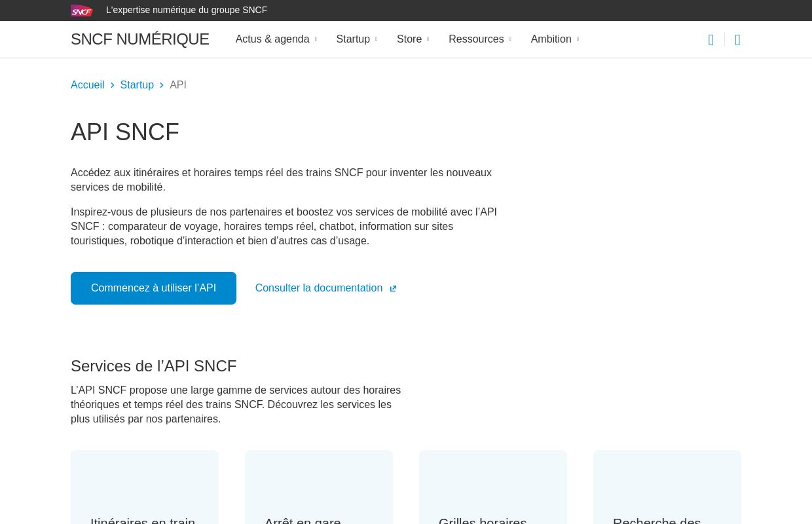This screenshot has width=812, height=524.
Task: Open the Consulter la documentation link
Action: [326, 288]
